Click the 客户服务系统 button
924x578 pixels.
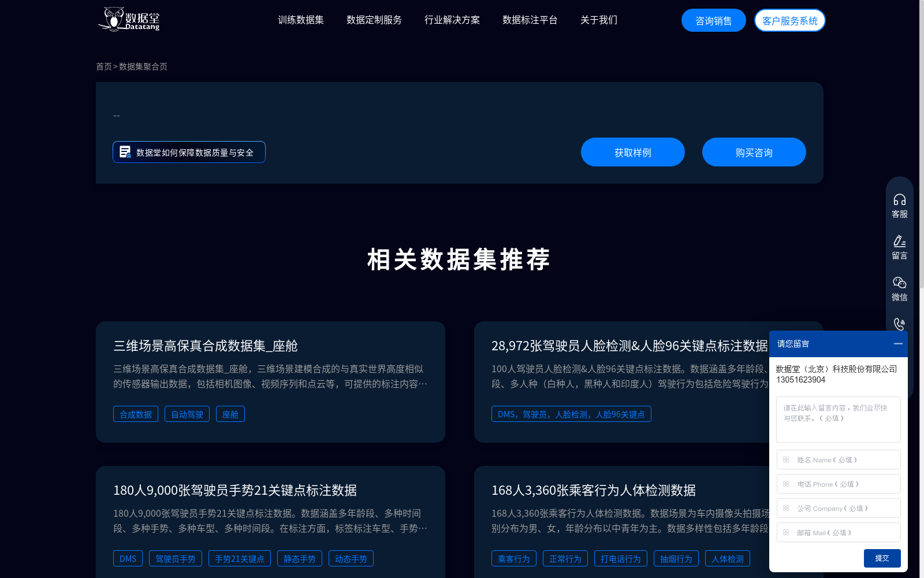coord(790,21)
